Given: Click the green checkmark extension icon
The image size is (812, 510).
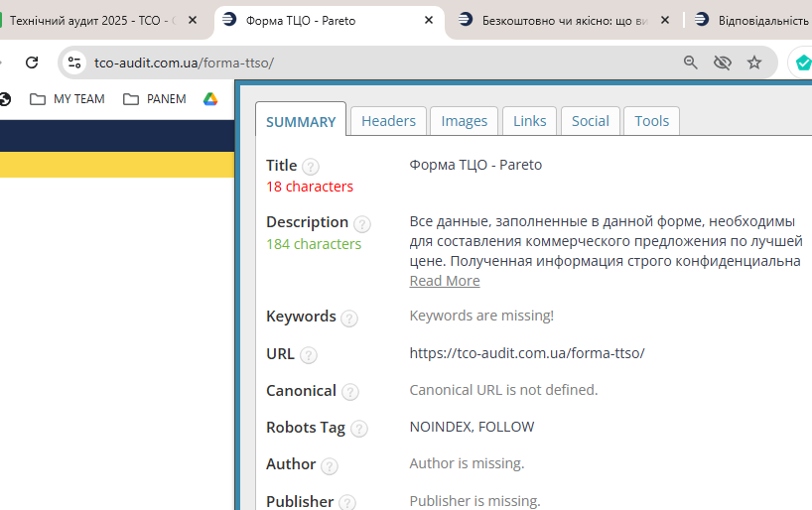Looking at the screenshot, I should (x=802, y=63).
